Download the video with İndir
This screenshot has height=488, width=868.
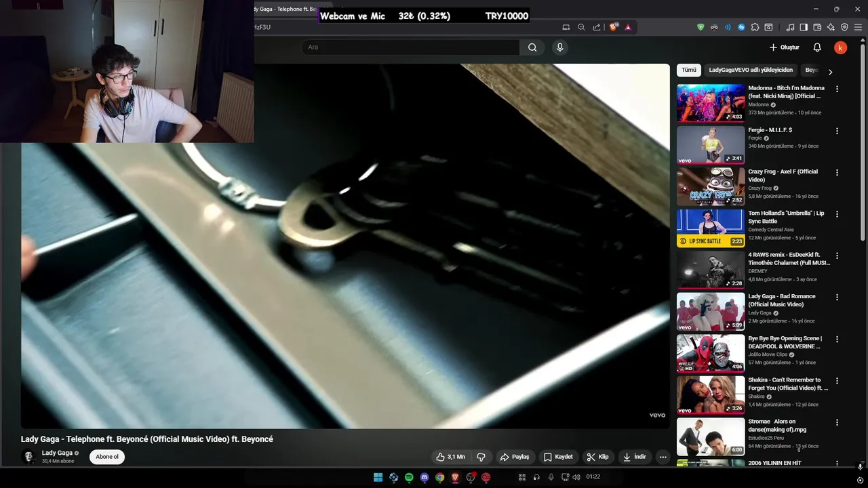pyautogui.click(x=635, y=457)
